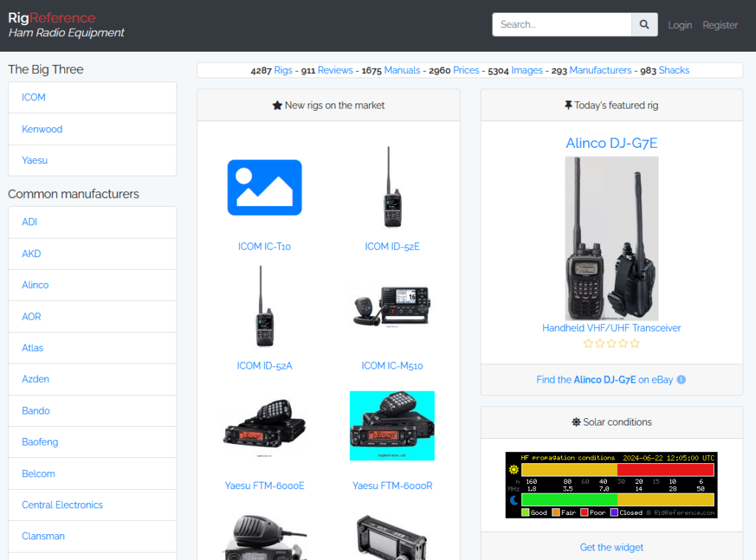Open the Prices stats link
This screenshot has height=560, width=756.
tap(466, 70)
